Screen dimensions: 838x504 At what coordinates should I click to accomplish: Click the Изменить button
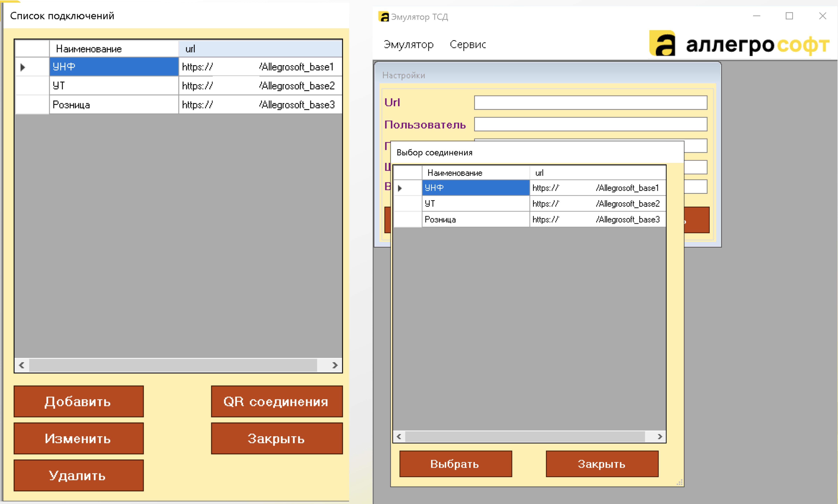pos(78,438)
